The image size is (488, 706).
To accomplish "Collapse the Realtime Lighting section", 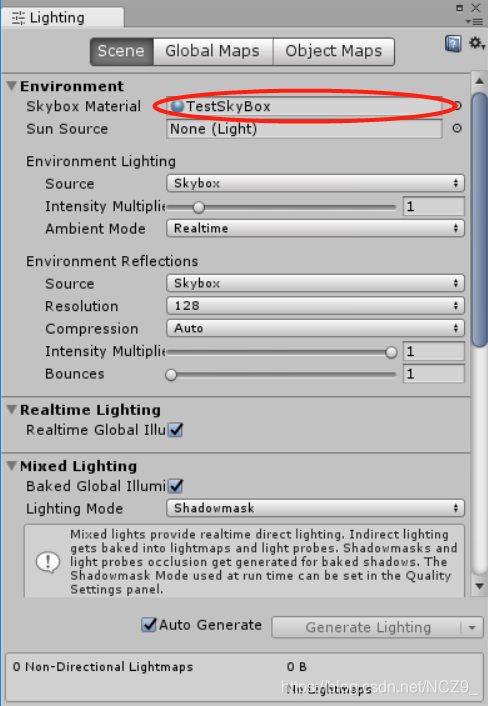I will [12, 409].
